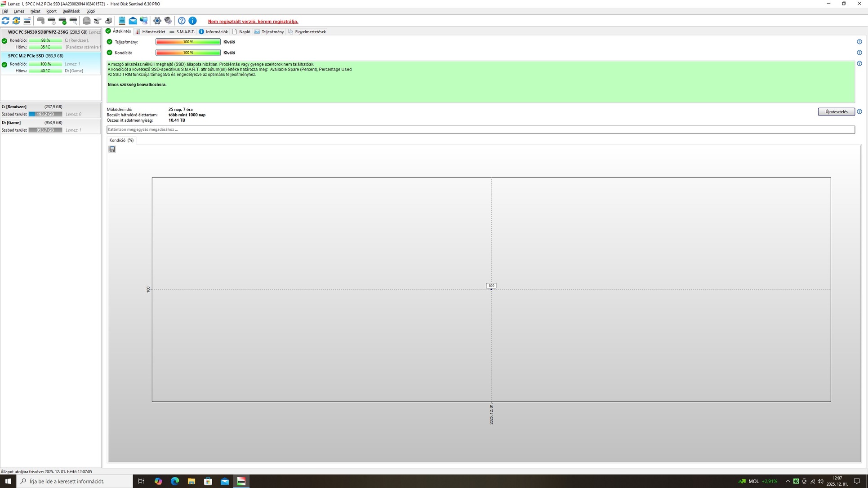The image size is (868, 488).
Task: Select the WDC PC SN530 disk entry
Action: pos(38,32)
